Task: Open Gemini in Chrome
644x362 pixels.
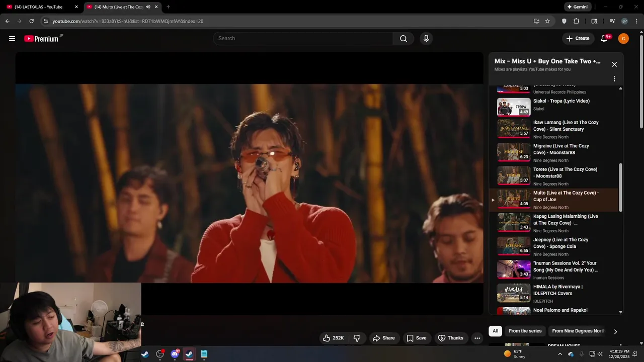Action: coord(577,7)
